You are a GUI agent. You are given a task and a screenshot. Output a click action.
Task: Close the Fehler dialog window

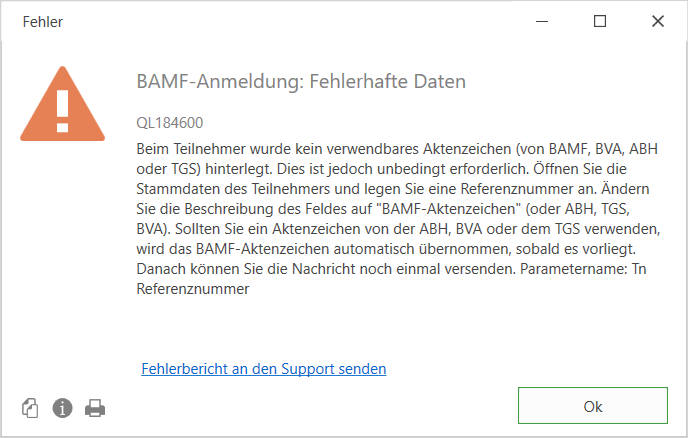pyautogui.click(x=658, y=21)
